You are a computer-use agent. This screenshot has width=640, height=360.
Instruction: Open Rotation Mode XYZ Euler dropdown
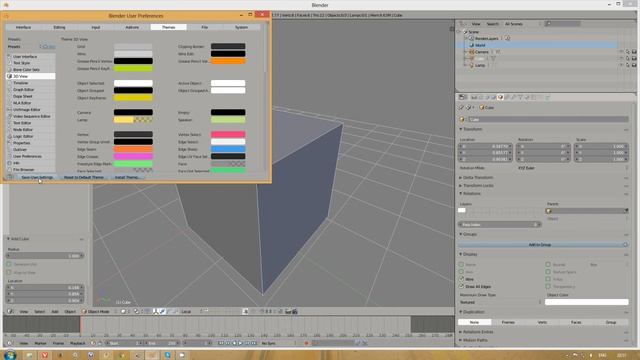click(x=573, y=168)
